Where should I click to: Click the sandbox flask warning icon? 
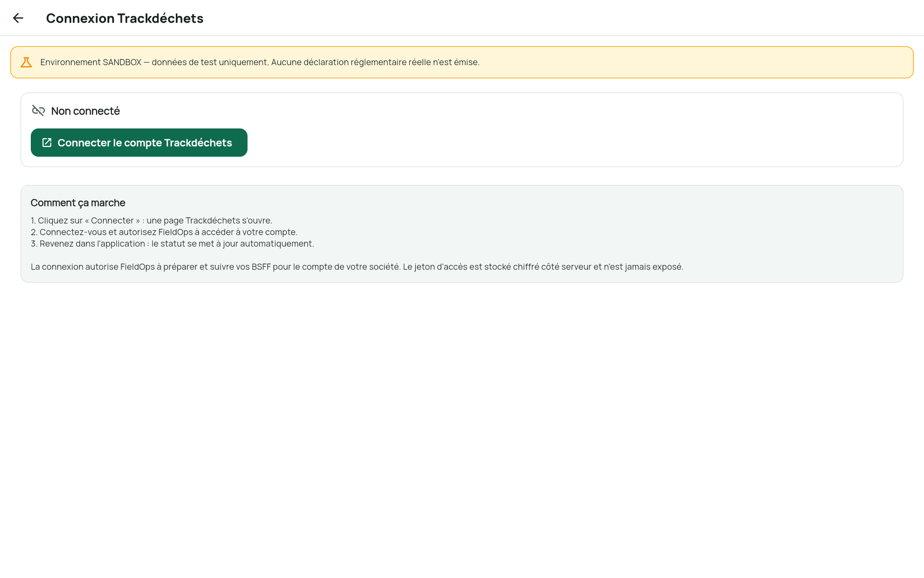coord(26,62)
